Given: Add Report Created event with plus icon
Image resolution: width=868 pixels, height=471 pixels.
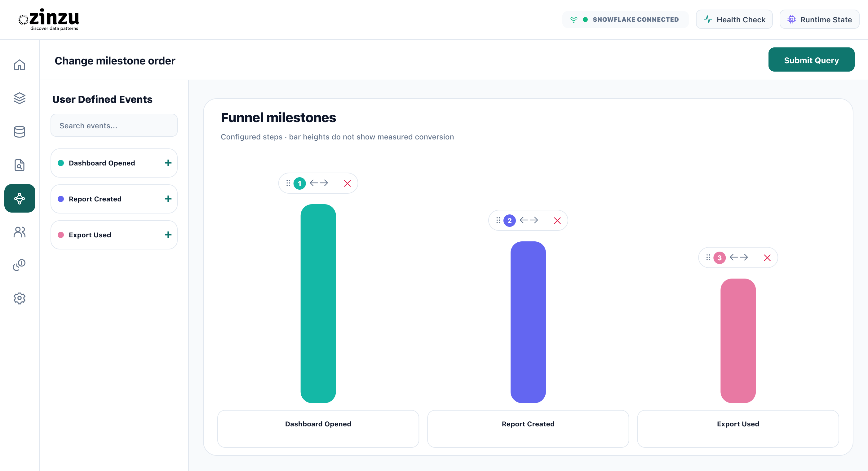Looking at the screenshot, I should click(168, 199).
